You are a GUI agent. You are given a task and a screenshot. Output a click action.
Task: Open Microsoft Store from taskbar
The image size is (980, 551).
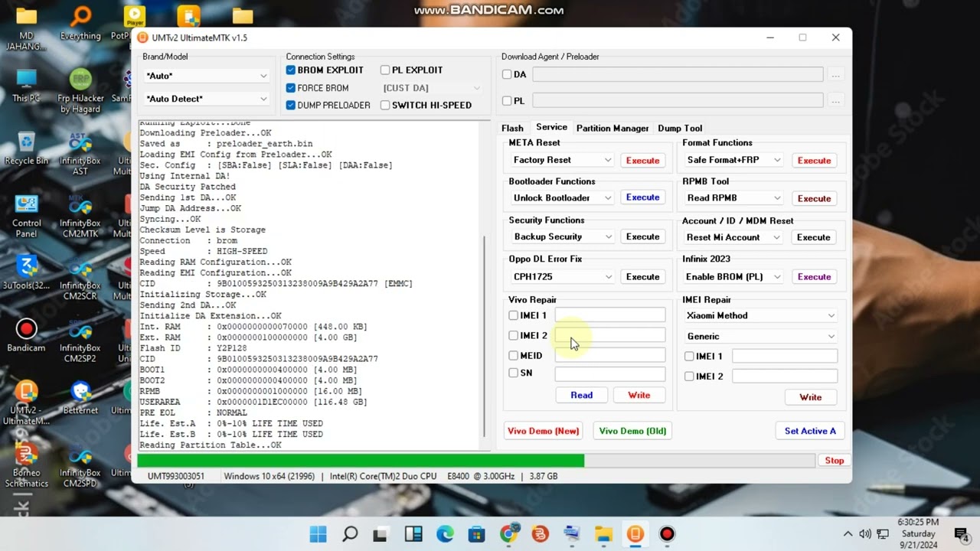(476, 533)
